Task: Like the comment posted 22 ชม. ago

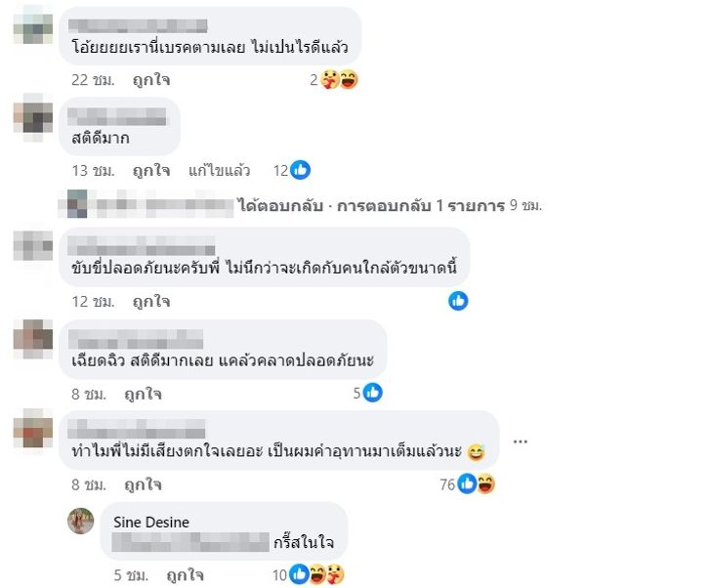Action: (151, 80)
